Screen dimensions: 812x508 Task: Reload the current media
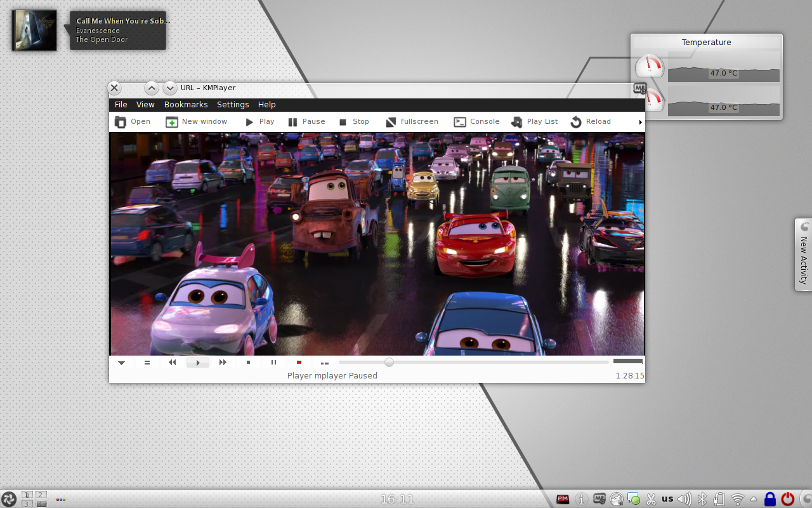coord(591,122)
